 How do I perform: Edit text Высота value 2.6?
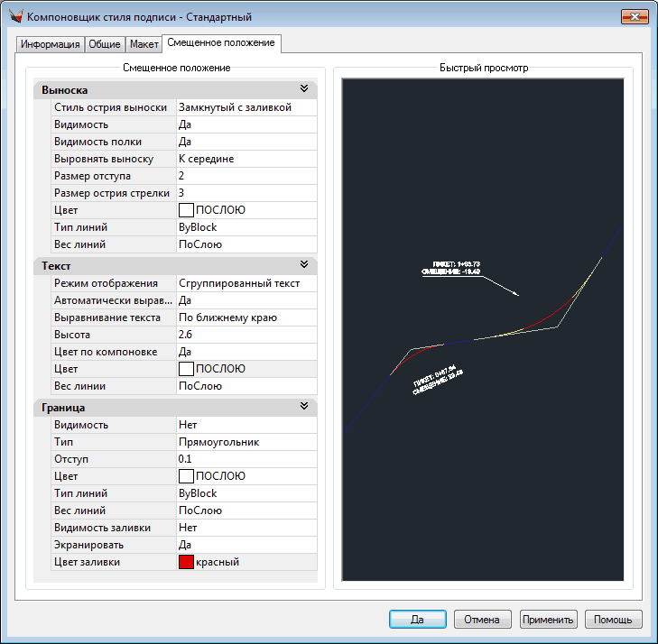click(246, 335)
